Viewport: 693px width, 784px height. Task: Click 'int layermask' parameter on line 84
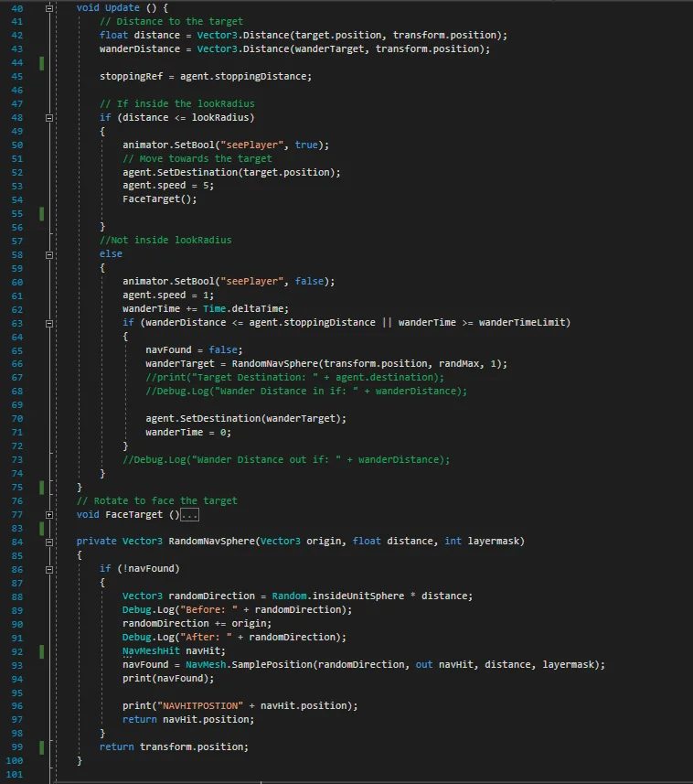[x=482, y=541]
